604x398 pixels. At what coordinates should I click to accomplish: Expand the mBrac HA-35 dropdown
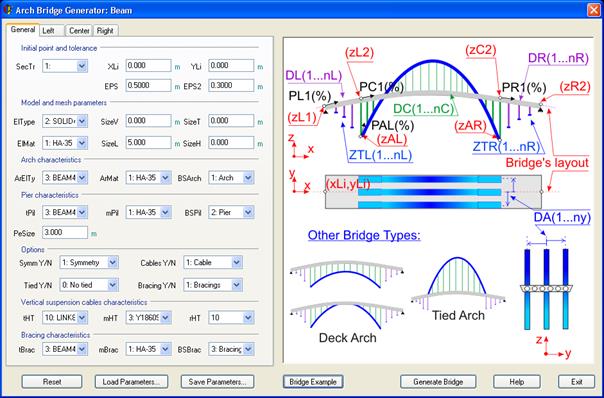tap(148, 349)
